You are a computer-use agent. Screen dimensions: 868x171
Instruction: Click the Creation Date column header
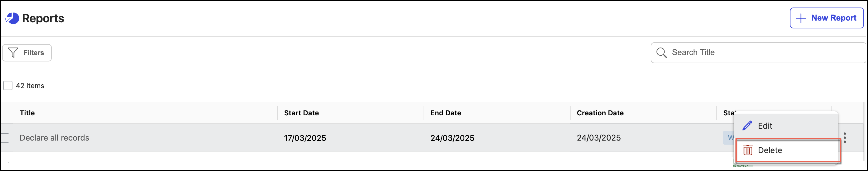click(600, 113)
